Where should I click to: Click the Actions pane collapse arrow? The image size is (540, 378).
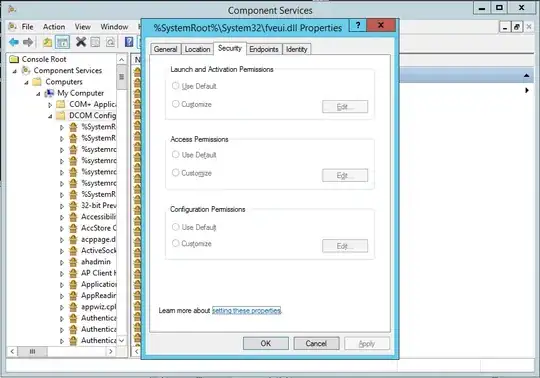526,75
